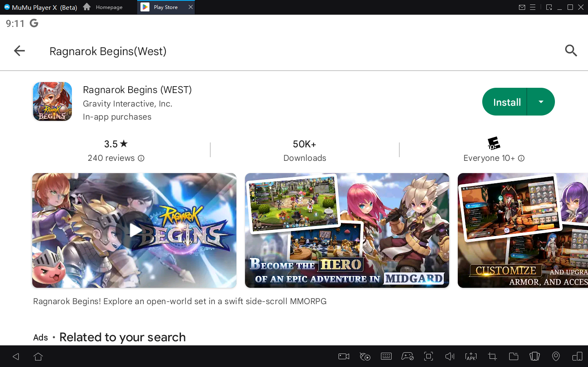
Task: Play the Ragnarok Begins trailer video
Action: click(134, 230)
